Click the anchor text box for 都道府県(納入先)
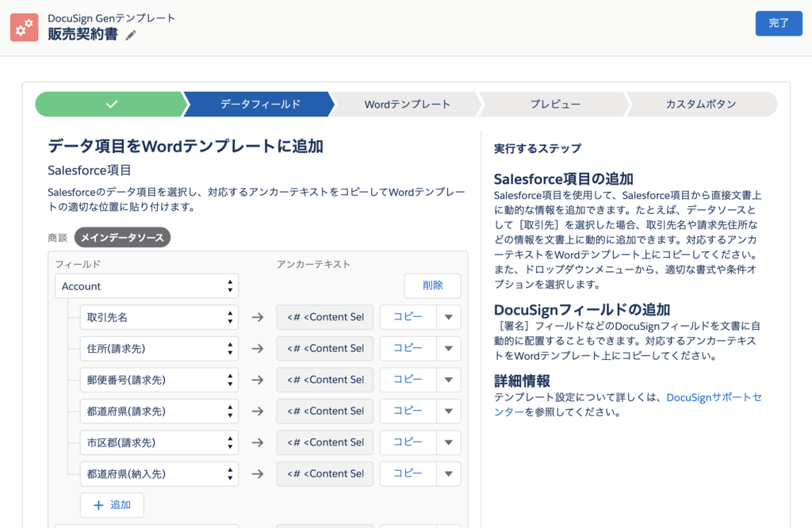812x528 pixels. coord(324,473)
